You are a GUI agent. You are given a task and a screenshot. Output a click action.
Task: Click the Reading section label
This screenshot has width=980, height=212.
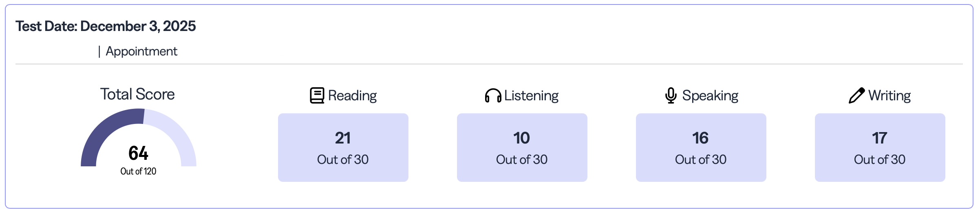coord(352,95)
